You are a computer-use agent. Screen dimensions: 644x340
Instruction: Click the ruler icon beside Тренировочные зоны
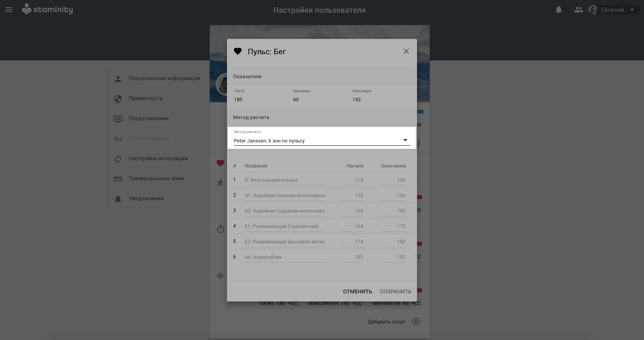(x=118, y=179)
